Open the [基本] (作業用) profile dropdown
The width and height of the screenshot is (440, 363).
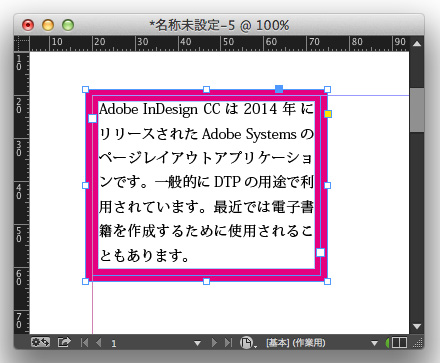pos(374,343)
